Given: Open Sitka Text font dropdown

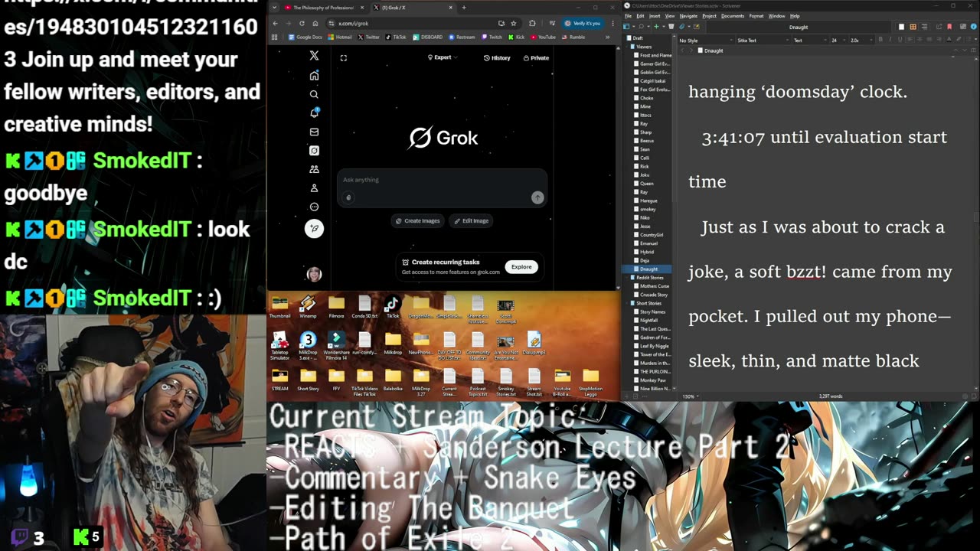Looking at the screenshot, I should 762,41.
